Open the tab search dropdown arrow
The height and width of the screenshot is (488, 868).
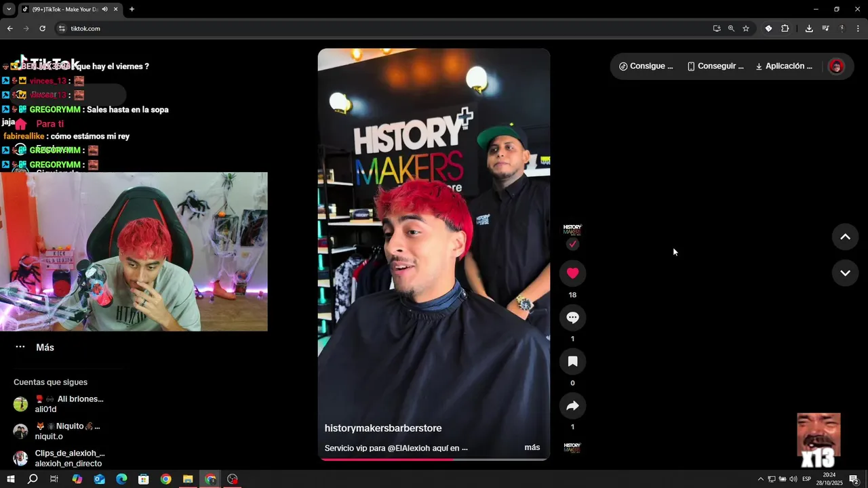[x=9, y=9]
